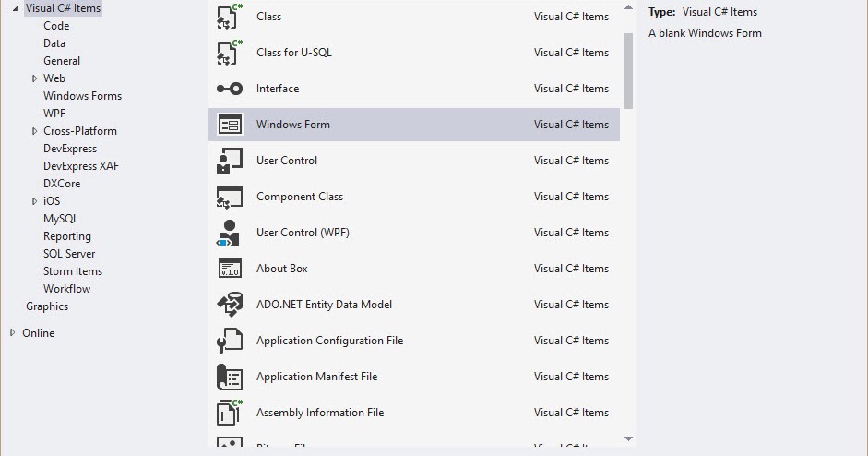Image resolution: width=868 pixels, height=456 pixels.
Task: Select the Windows Form template icon
Action: (229, 125)
